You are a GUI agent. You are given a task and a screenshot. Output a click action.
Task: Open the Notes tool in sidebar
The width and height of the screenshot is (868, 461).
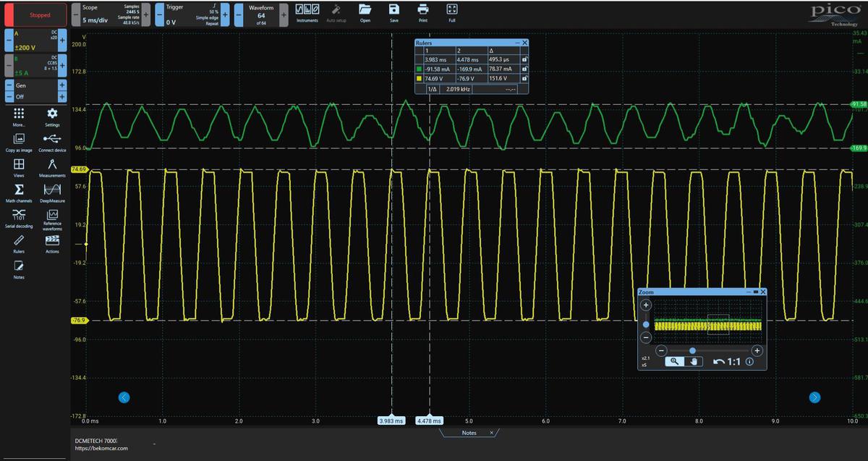20,268
